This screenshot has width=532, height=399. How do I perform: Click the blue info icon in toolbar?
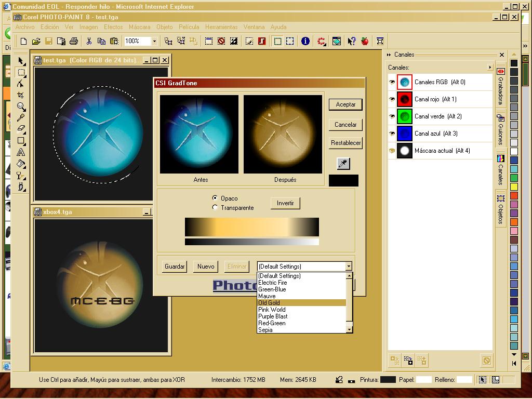(x=305, y=41)
